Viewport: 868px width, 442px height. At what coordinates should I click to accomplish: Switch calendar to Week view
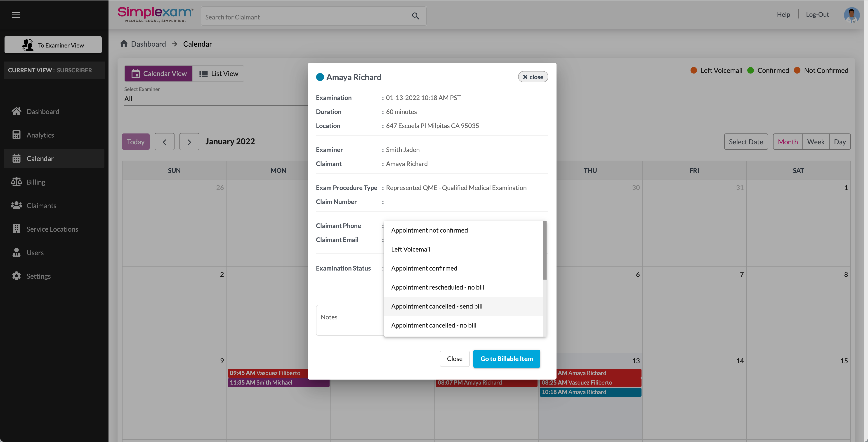(815, 142)
